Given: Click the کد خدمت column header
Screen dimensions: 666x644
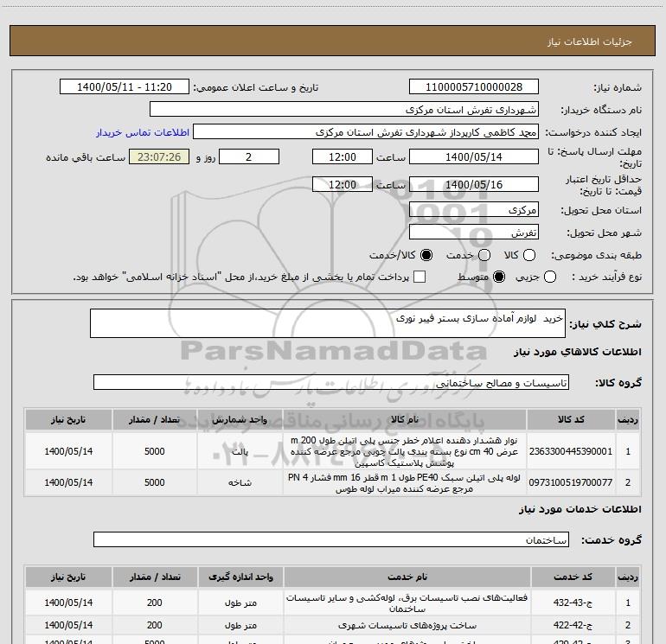Looking at the screenshot, I should click(x=573, y=577).
